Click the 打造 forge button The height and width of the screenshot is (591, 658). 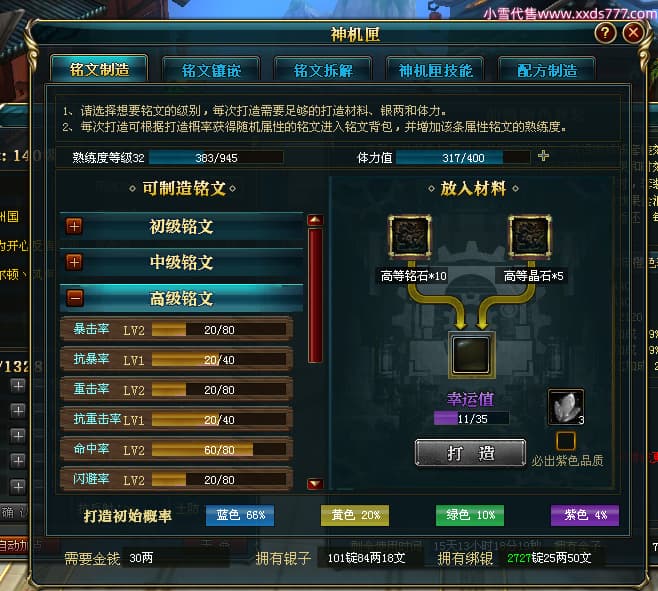470,453
